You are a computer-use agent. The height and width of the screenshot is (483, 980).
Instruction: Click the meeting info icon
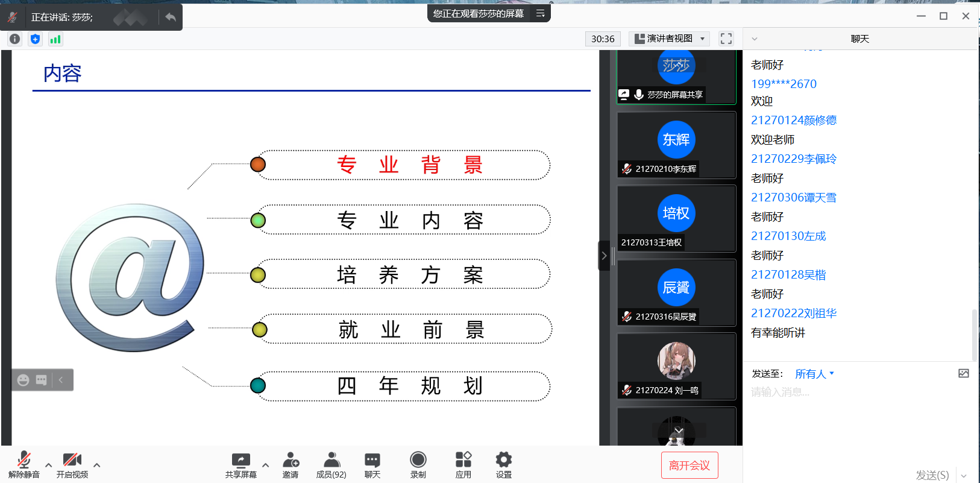coord(15,39)
